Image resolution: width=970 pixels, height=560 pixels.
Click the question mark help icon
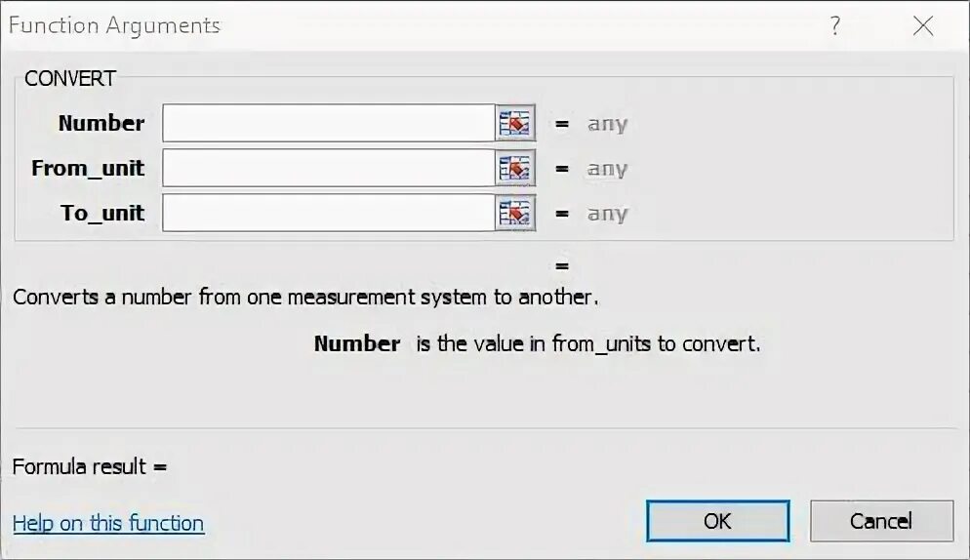[835, 26]
